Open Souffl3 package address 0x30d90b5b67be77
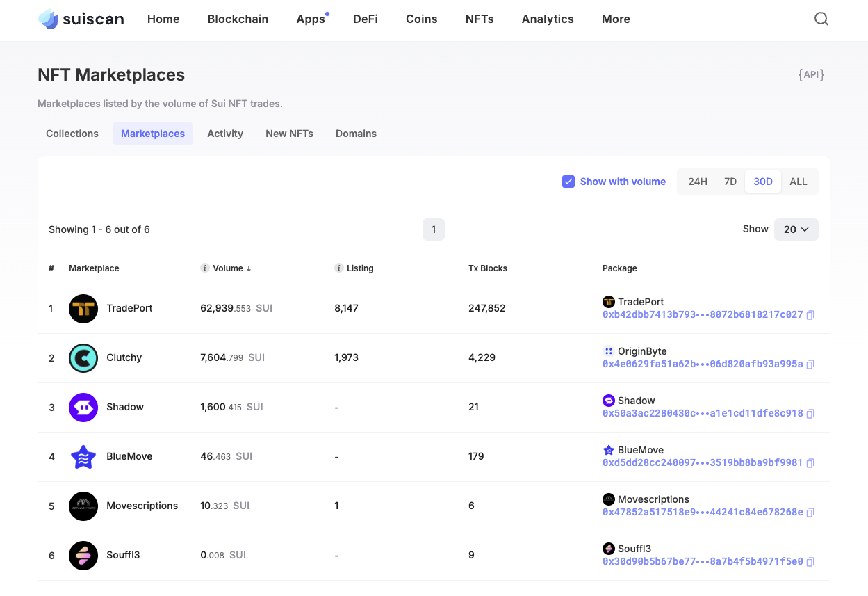The height and width of the screenshot is (596, 868). [703, 562]
